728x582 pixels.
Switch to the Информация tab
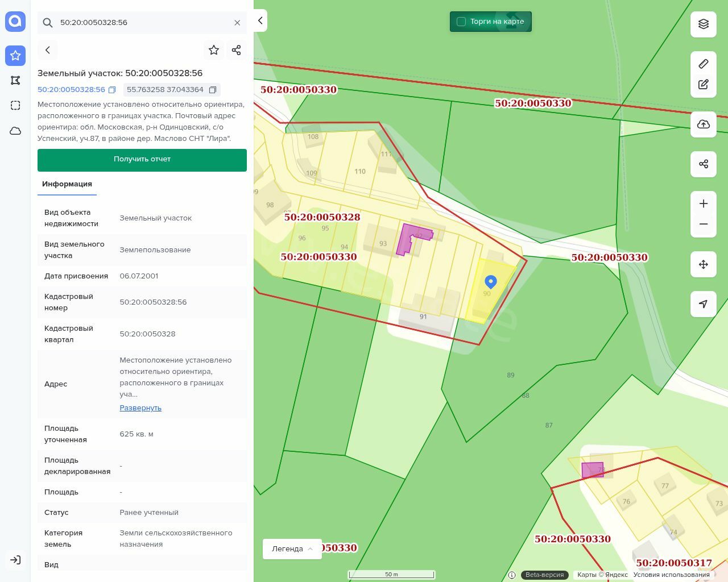point(67,184)
